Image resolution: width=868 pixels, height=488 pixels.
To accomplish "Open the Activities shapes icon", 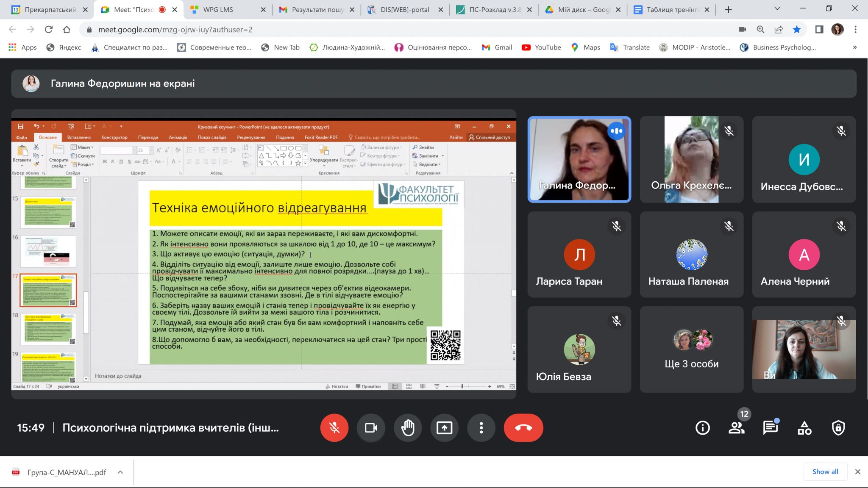I will tap(804, 428).
